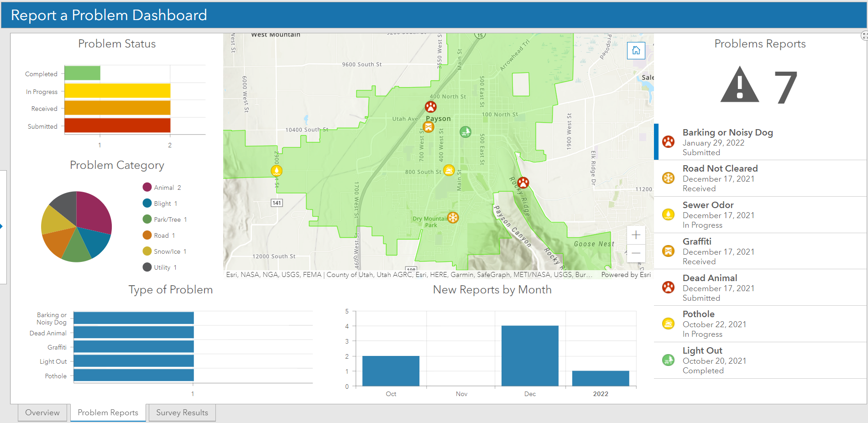Open the Pothole report entry

(x=761, y=324)
